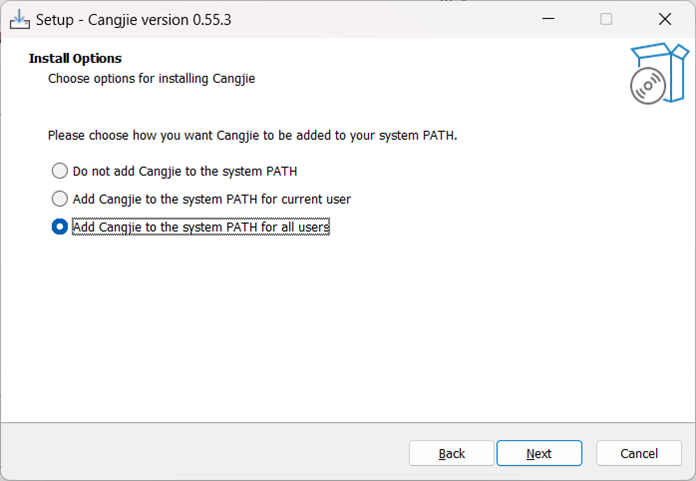Close the Cangjie setup window
Viewport: 696px width, 481px height.
coord(664,19)
